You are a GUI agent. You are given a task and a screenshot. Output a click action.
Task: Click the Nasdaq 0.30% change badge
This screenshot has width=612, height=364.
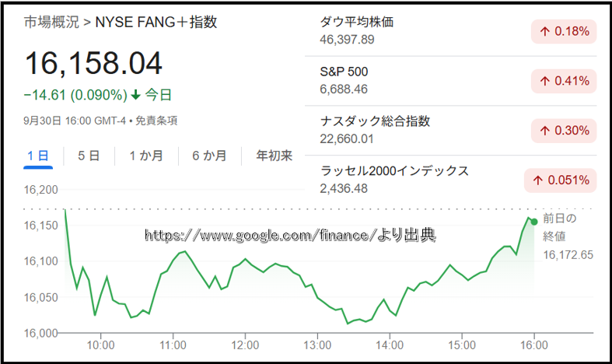(x=563, y=130)
